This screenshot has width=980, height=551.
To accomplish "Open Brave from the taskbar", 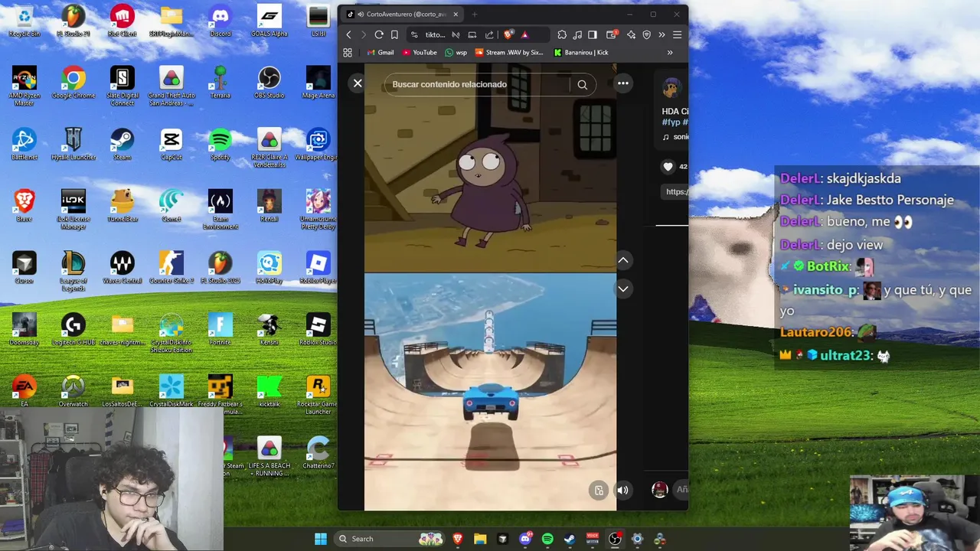I will [x=458, y=539].
